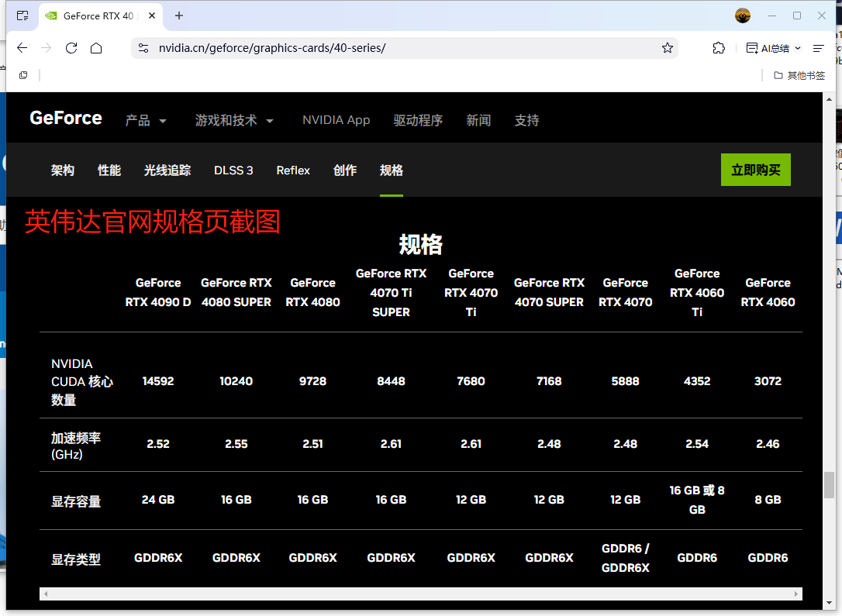This screenshot has width=842, height=616.
Task: Click the 3072 CUDA cores value
Action: [x=768, y=381]
